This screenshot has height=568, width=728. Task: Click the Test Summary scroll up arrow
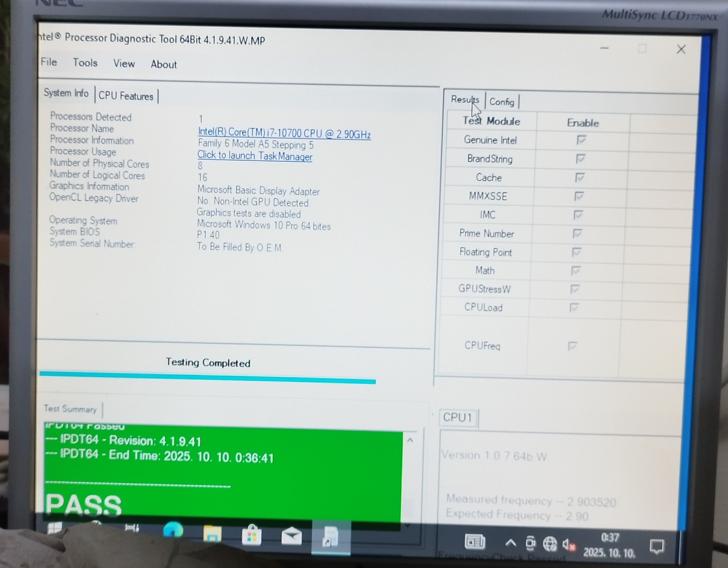[410, 440]
